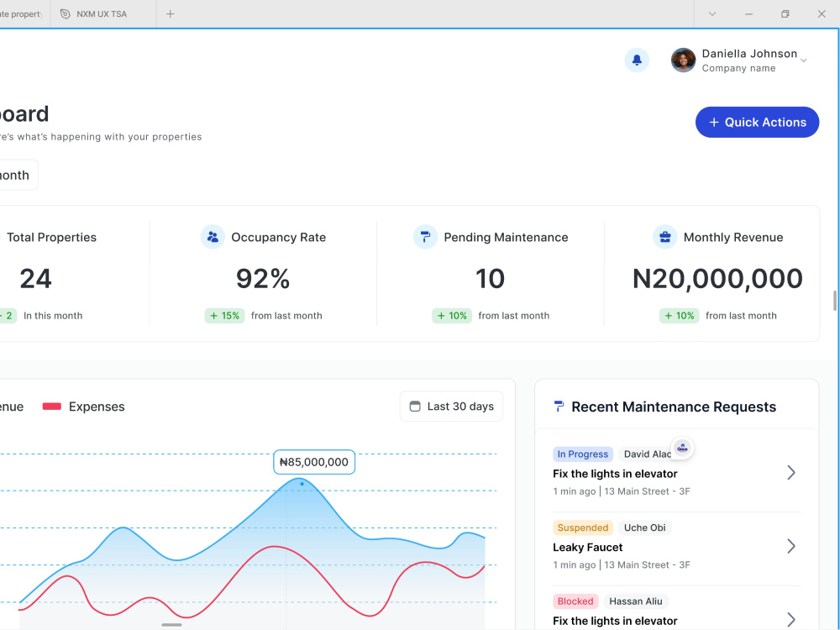
Task: Select the chart peak data point marker
Action: click(302, 484)
